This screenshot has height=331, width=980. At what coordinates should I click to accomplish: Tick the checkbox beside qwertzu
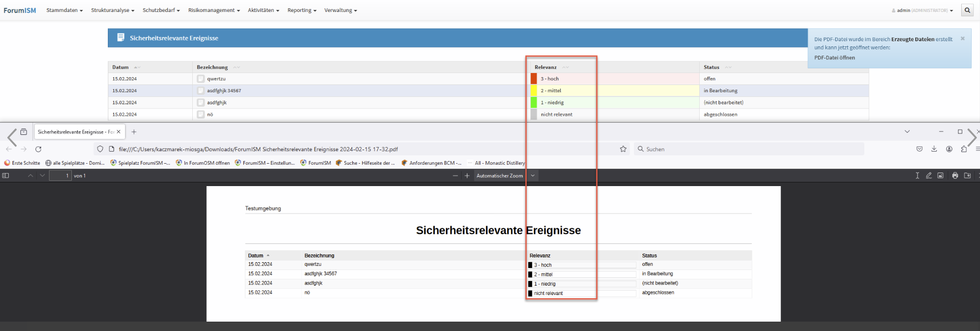[201, 79]
